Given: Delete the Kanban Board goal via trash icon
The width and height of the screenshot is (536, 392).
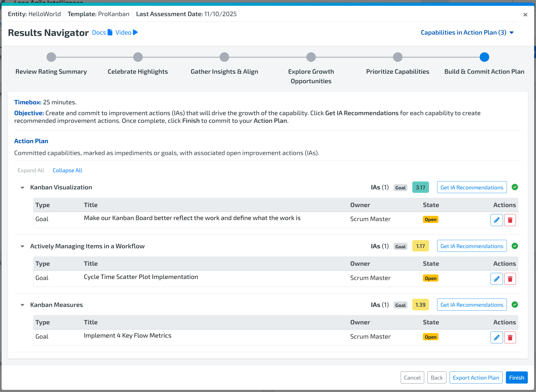Looking at the screenshot, I should click(510, 220).
